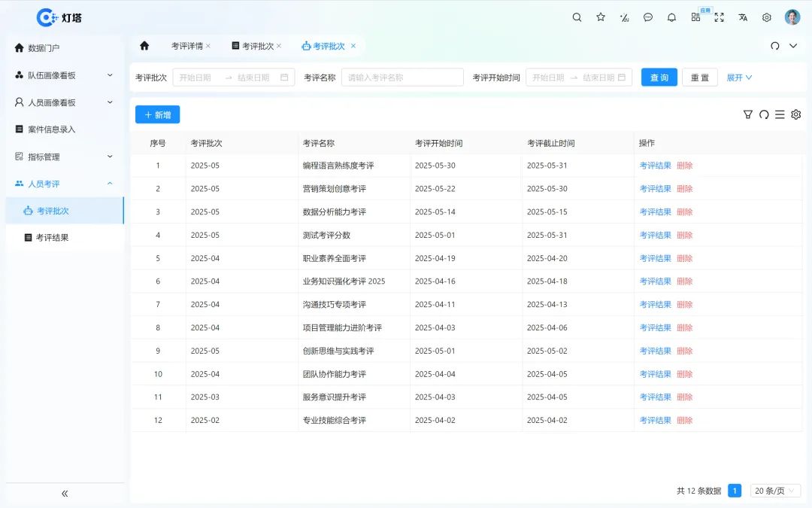The height and width of the screenshot is (508, 812).
Task: Click the notification bell icon
Action: click(x=671, y=17)
